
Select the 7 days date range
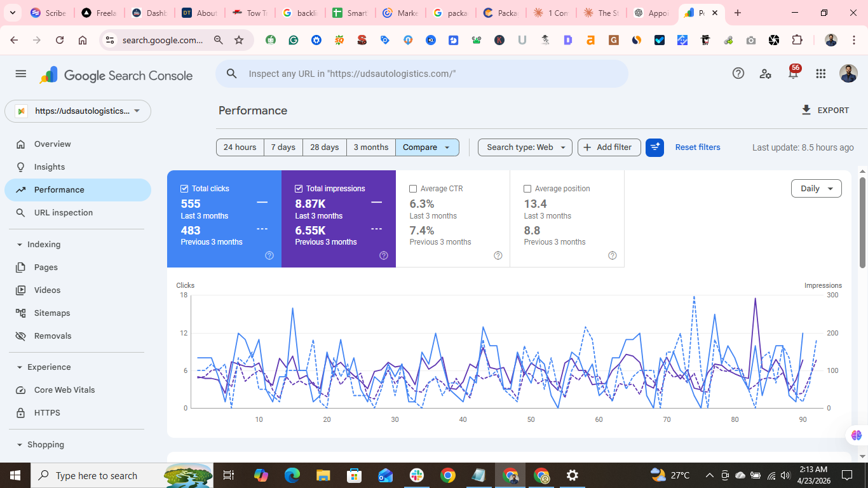point(283,147)
